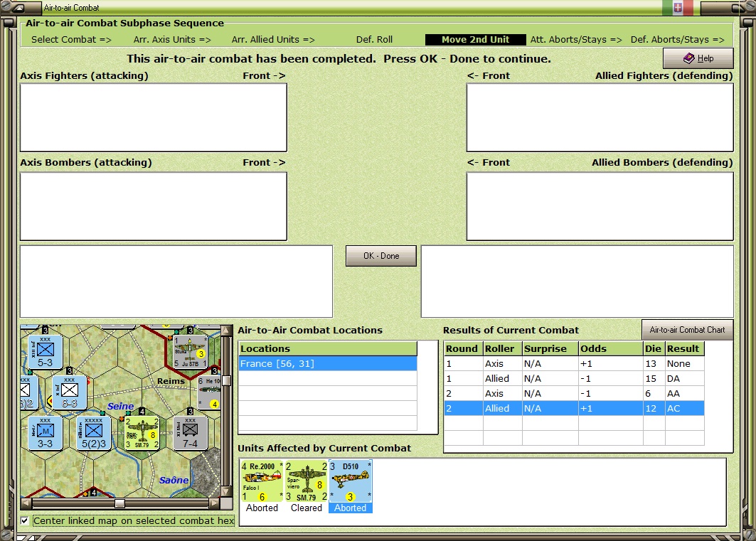Viewport: 756px width, 541px height.
Task: Click the map's horizontal scrollbar thumb
Action: coord(119,503)
